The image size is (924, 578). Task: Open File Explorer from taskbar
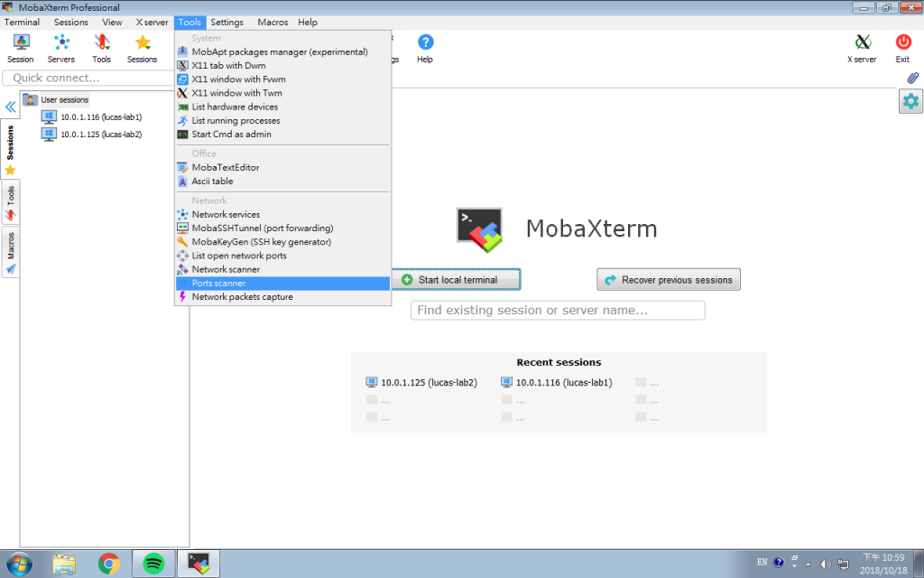tap(64, 564)
